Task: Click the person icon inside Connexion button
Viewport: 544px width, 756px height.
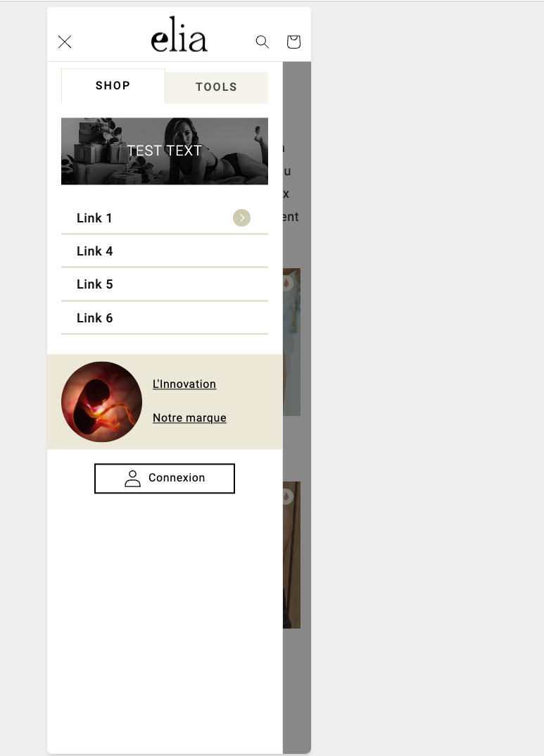Action: point(132,478)
